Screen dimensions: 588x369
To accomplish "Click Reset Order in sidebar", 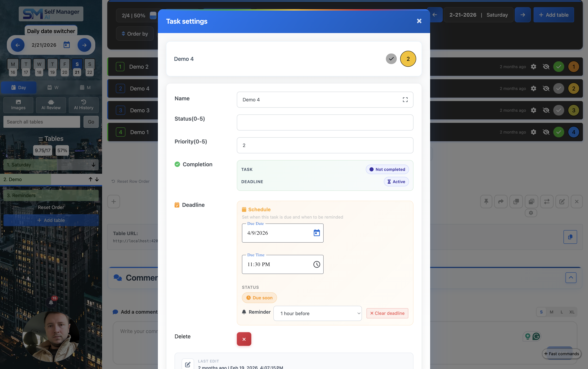I will pos(51,207).
